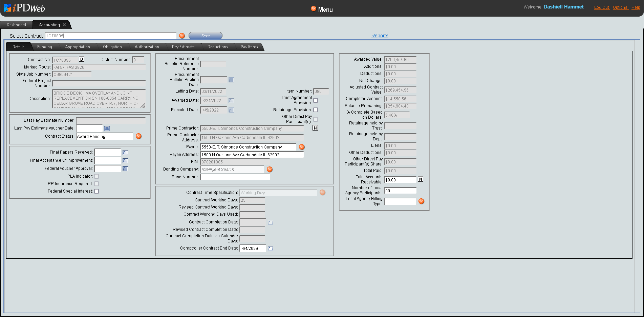Image resolution: width=644 pixels, height=317 pixels.
Task: Check the Retainage Provision checkbox
Action: click(x=316, y=110)
